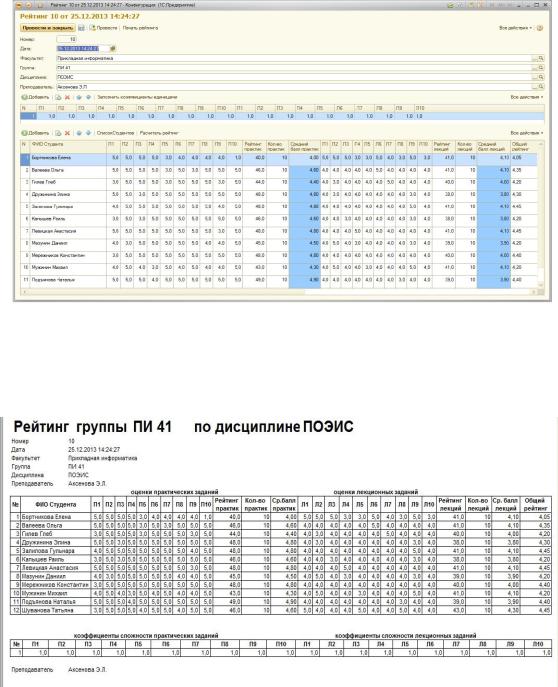The height and width of the screenshot is (687, 558).
Task: Open Группа value with magnifier icon
Action: pos(541,68)
